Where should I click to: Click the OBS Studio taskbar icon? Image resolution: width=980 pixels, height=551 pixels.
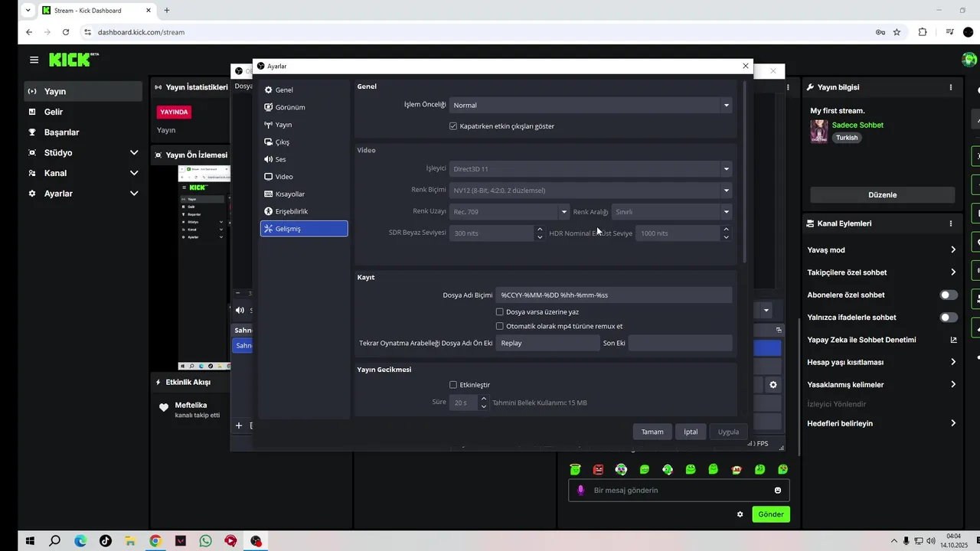pos(256,541)
